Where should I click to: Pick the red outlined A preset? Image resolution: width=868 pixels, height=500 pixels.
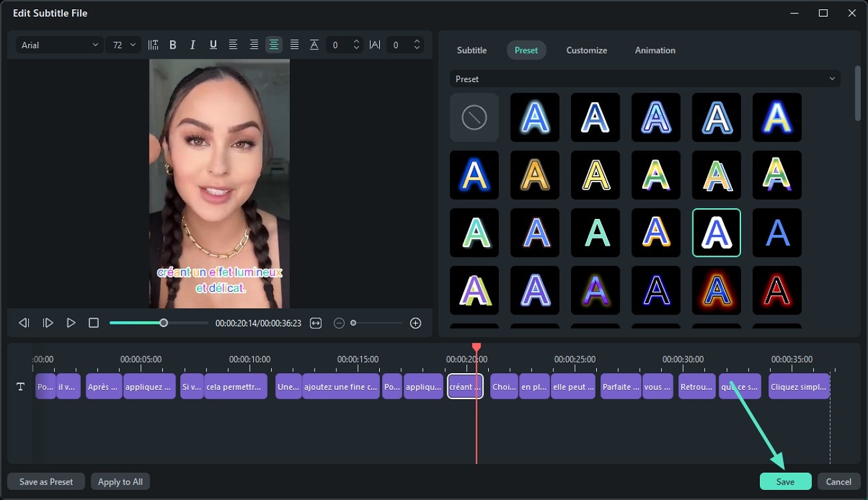(x=777, y=290)
